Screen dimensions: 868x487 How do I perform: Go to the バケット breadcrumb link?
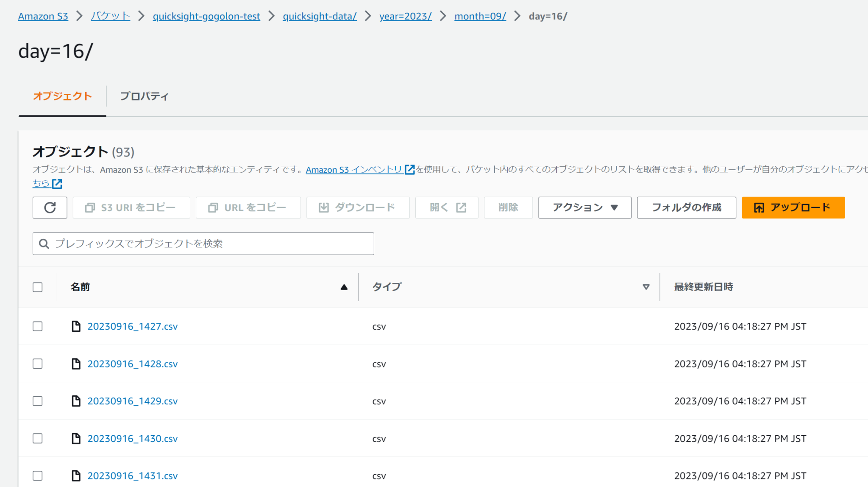pyautogui.click(x=110, y=16)
